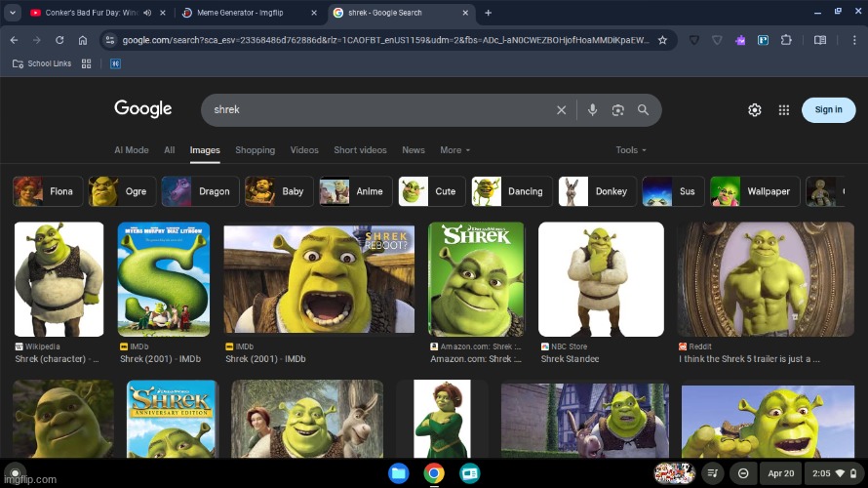Open the Shrek Anniversary Edition cover thumbnail
This screenshot has width=868, height=488.
coord(173,419)
